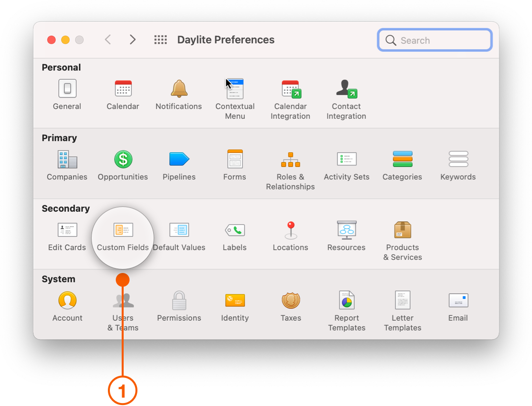Open Opportunities preferences dollar icon
The image size is (532, 406).
(123, 159)
